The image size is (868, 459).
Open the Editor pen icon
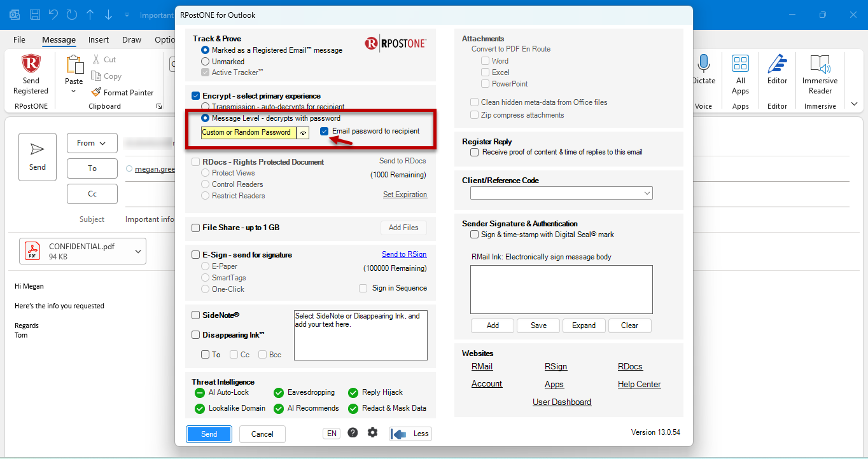point(777,64)
